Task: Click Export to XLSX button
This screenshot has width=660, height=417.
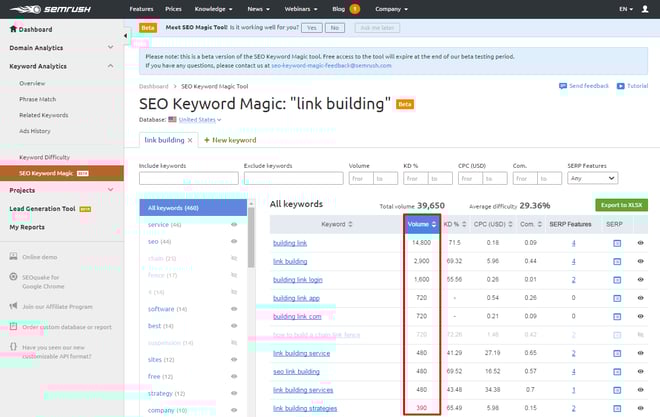Action: point(621,205)
